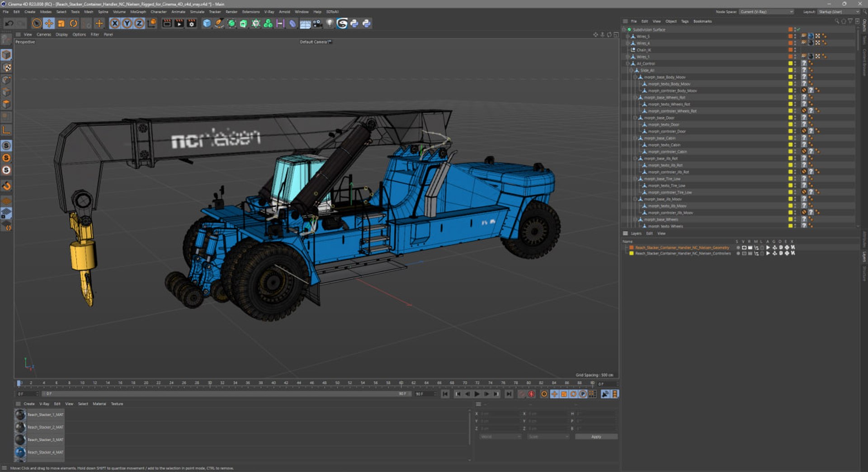This screenshot has height=472, width=868.
Task: Toggle solo dot of Controllers layer
Action: coord(738,253)
